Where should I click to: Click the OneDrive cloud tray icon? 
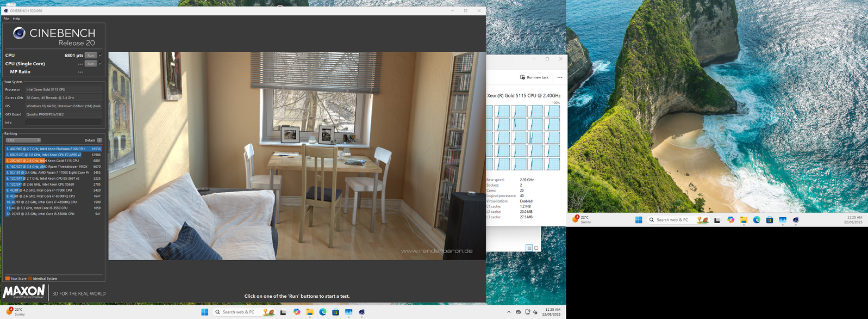pos(519,312)
